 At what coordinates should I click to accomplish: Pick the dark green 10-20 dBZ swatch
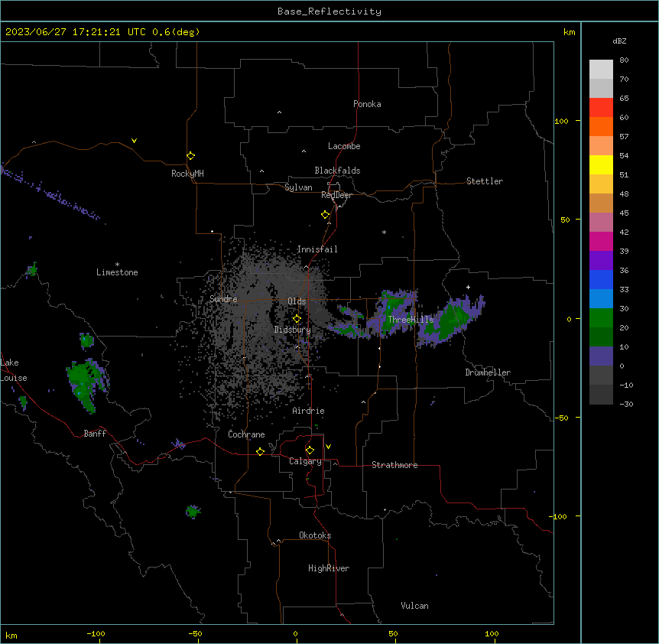[x=601, y=337]
